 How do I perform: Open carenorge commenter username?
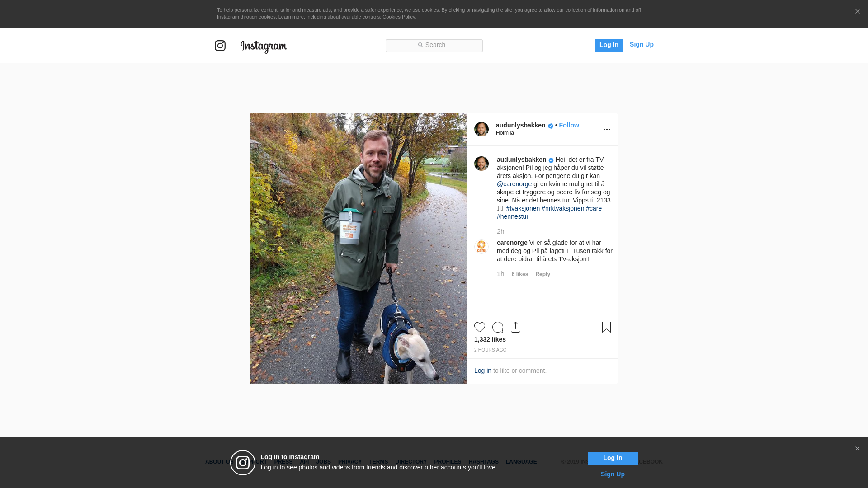(512, 243)
